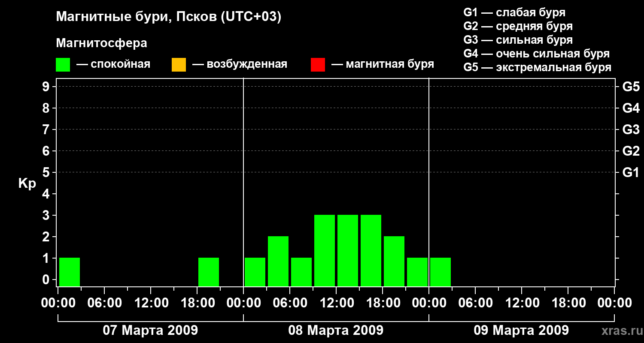The width and height of the screenshot is (644, 343).
Task: Click the 12:00 time label under 08 Марта
Action: [336, 303]
